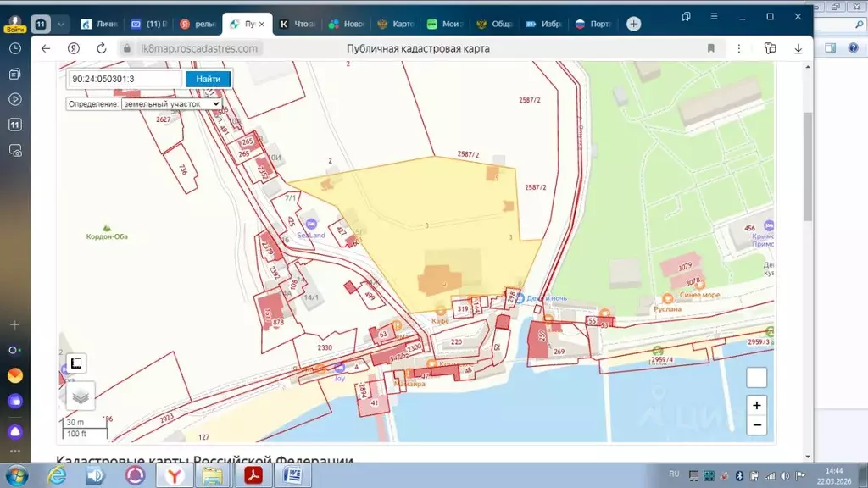The height and width of the screenshot is (488, 868).
Task: Expand the tab group dropdown arrow
Action: coord(61,24)
